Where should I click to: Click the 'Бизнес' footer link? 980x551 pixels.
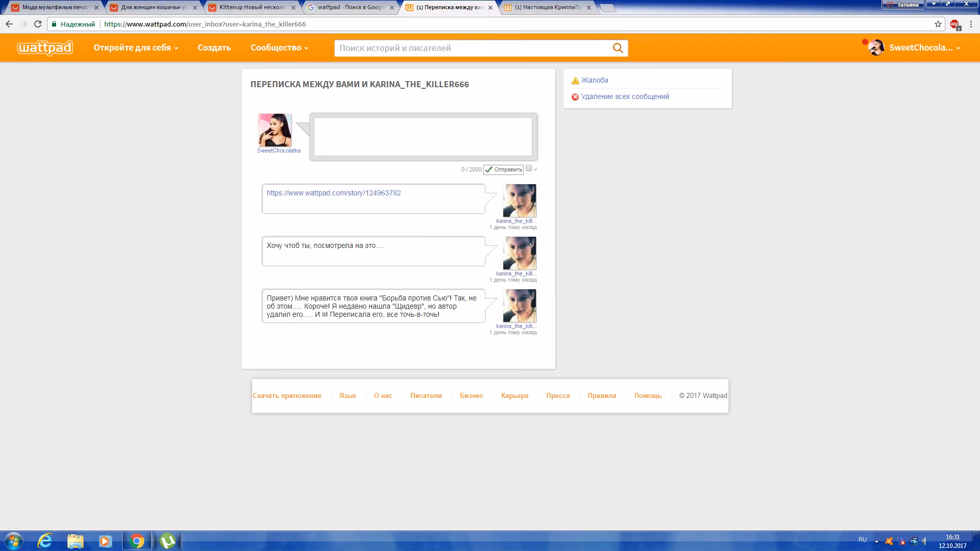472,396
